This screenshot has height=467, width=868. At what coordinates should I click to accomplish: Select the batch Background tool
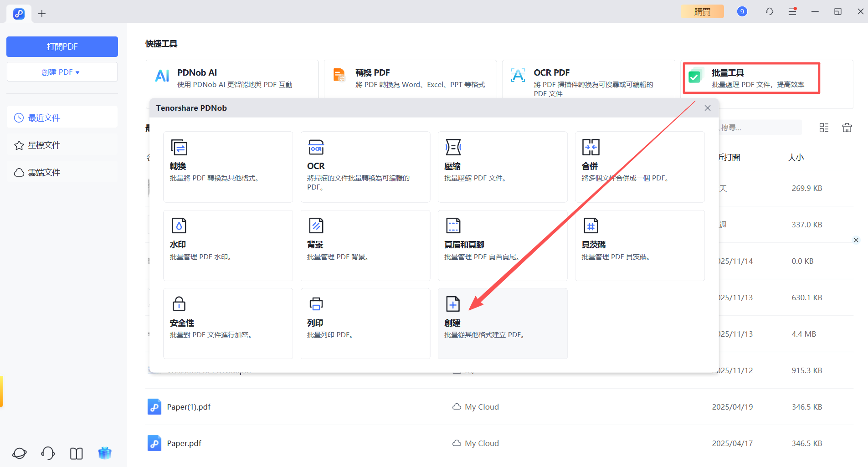(x=365, y=245)
